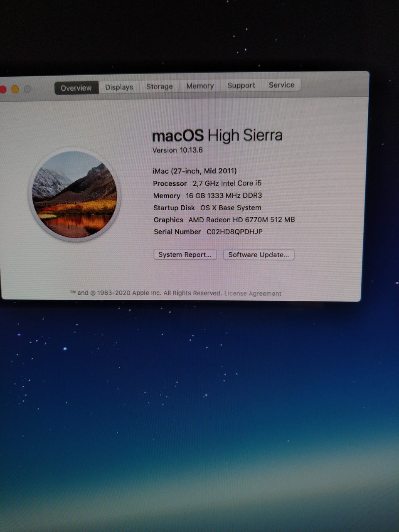Click the macOS High Sierra logo image

click(75, 195)
